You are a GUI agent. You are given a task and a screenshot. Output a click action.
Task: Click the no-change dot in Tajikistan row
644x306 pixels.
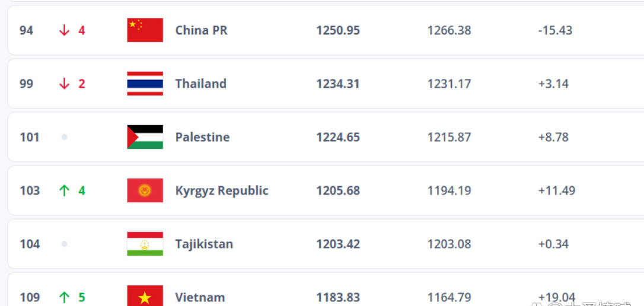(64, 244)
